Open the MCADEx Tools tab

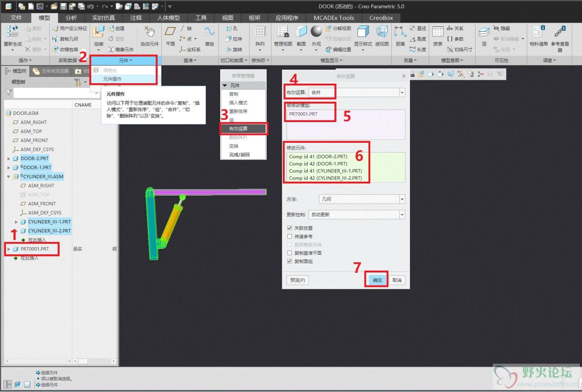pos(334,18)
